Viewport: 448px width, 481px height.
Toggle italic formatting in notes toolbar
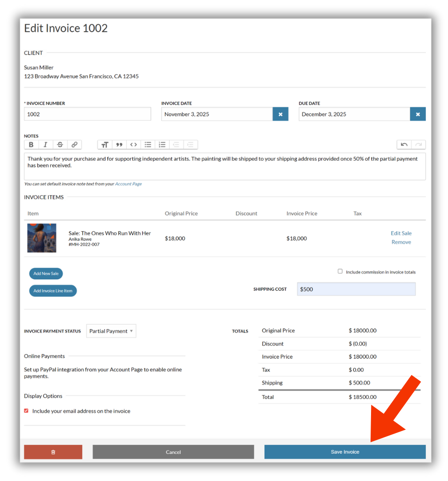coord(45,144)
